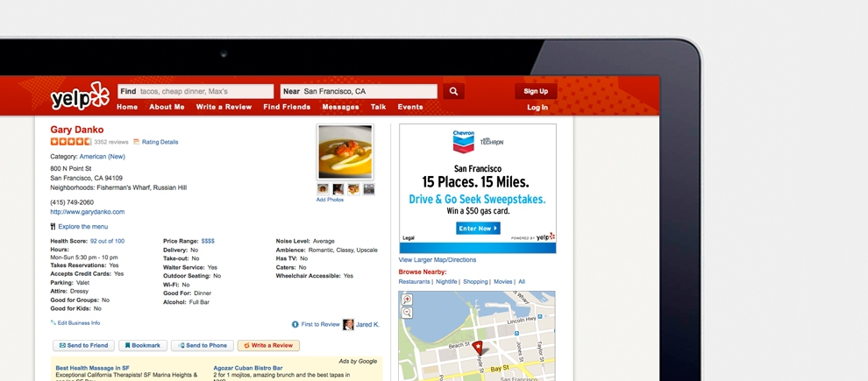Zoom in on the map
This screenshot has height=381, width=868.
click(x=407, y=300)
